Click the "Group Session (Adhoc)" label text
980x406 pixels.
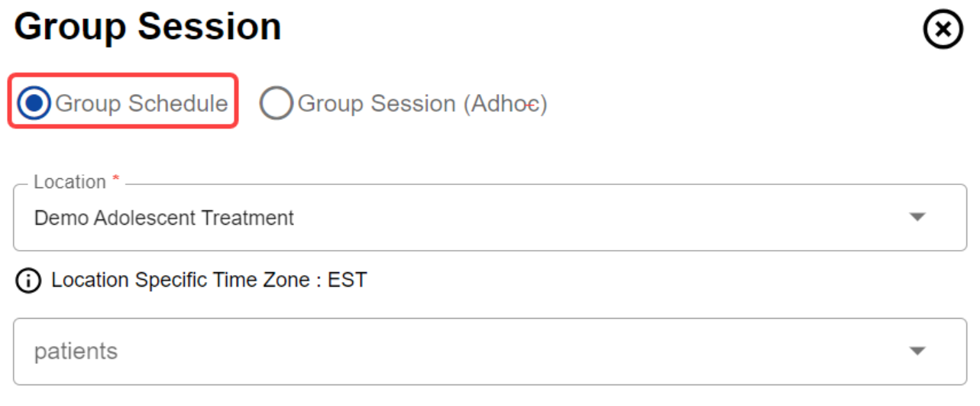[422, 103]
